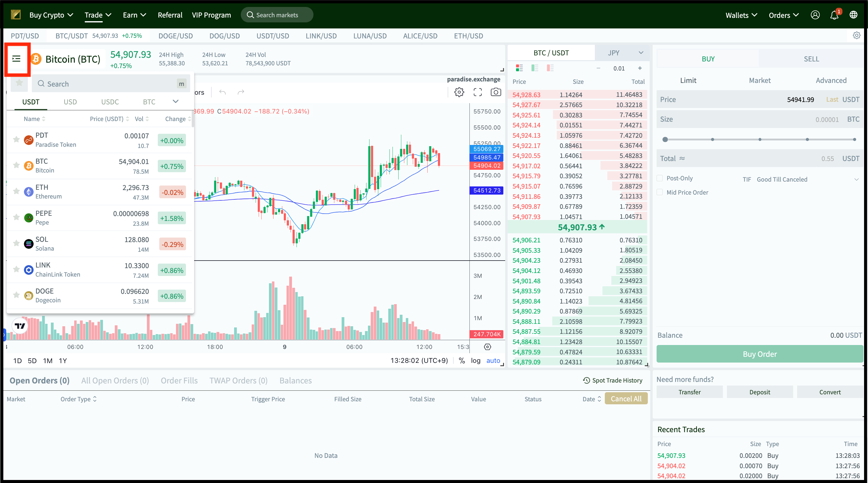Click the Transfer button
Image resolution: width=868 pixels, height=483 pixels.
coord(689,392)
